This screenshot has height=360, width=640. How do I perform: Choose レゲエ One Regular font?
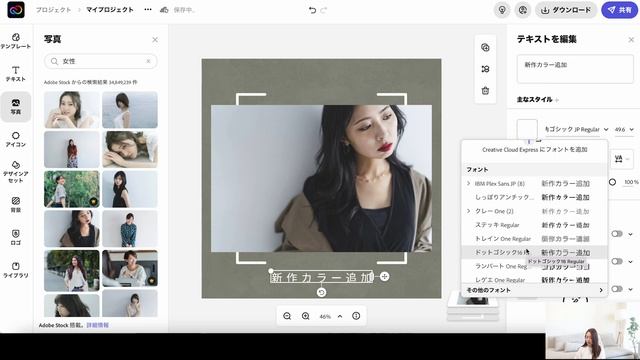point(534,280)
